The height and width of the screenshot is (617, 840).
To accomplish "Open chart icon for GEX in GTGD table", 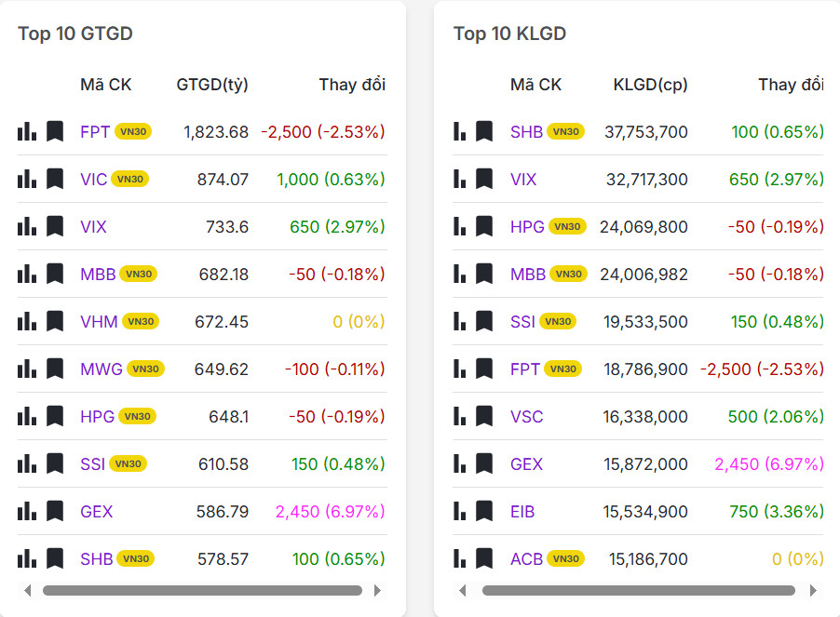I will click(x=27, y=511).
